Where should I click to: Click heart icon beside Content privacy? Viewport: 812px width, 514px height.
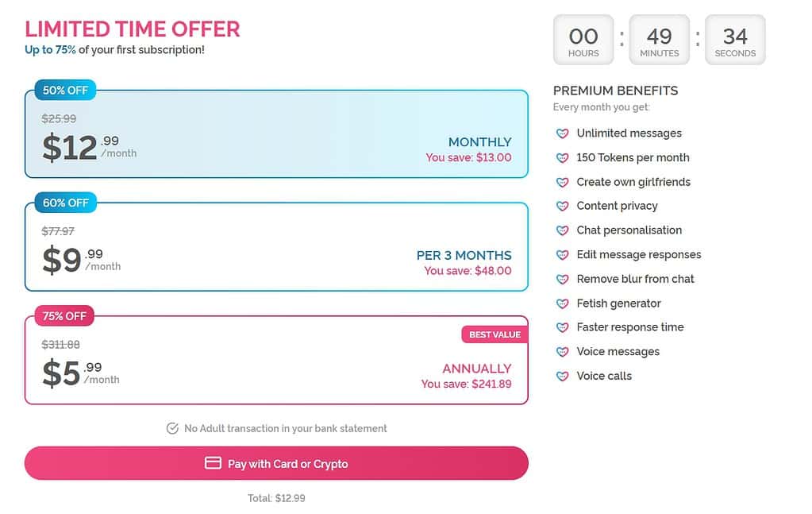[562, 207]
